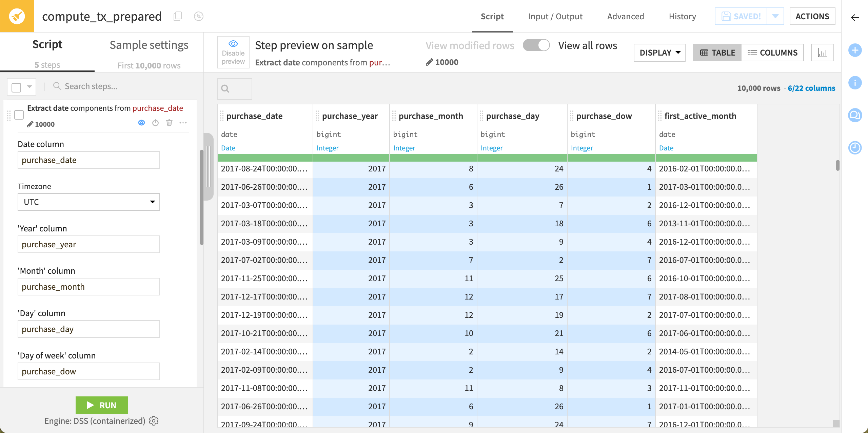Switch to the Input / Output tab
Viewport: 868px width, 433px height.
click(555, 16)
